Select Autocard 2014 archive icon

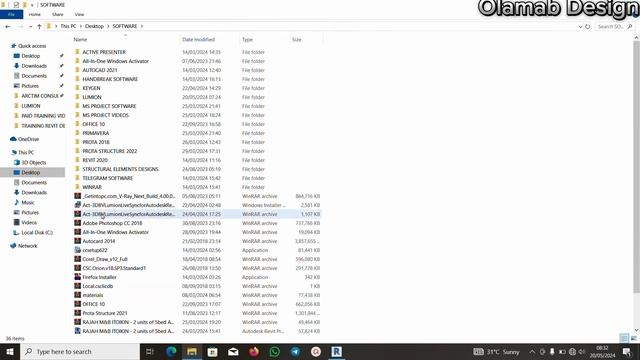pyautogui.click(x=78, y=241)
